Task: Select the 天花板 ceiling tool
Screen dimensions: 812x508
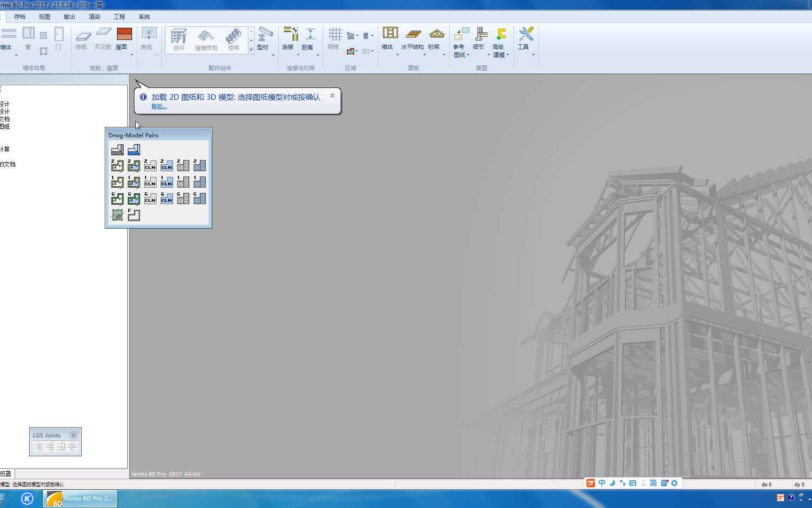Action: pyautogui.click(x=103, y=40)
